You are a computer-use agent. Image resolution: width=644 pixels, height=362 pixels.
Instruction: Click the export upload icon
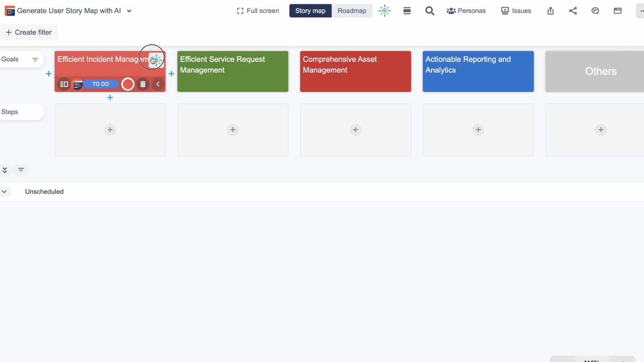(x=550, y=11)
